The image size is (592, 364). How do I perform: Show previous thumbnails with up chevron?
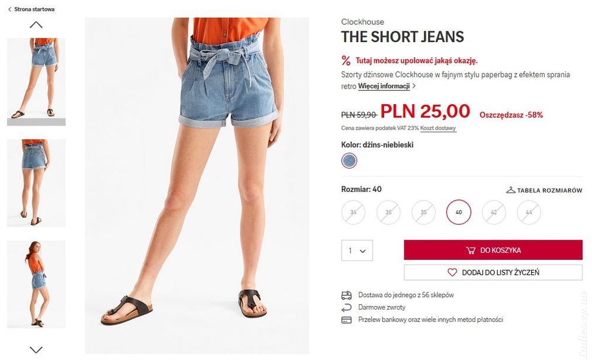click(36, 25)
